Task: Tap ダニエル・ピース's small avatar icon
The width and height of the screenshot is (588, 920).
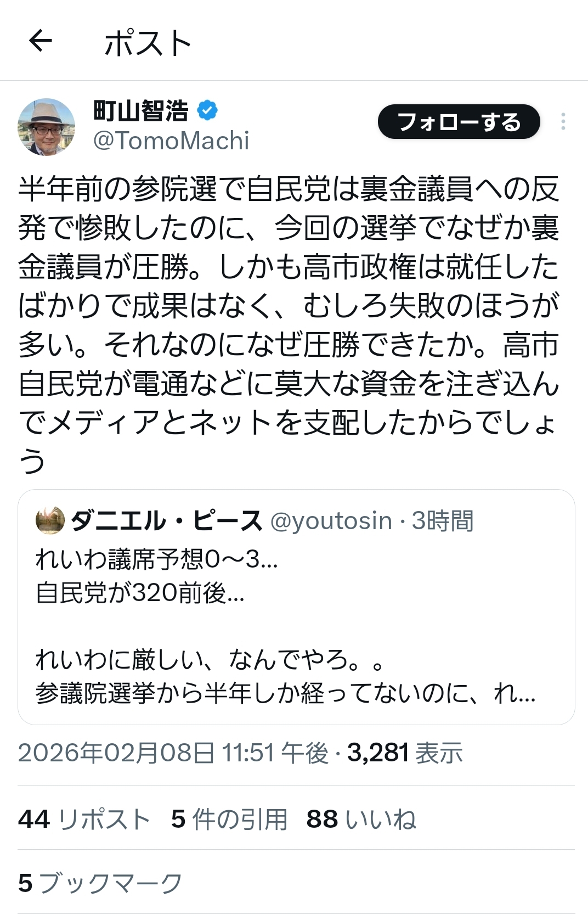Action: (x=50, y=521)
